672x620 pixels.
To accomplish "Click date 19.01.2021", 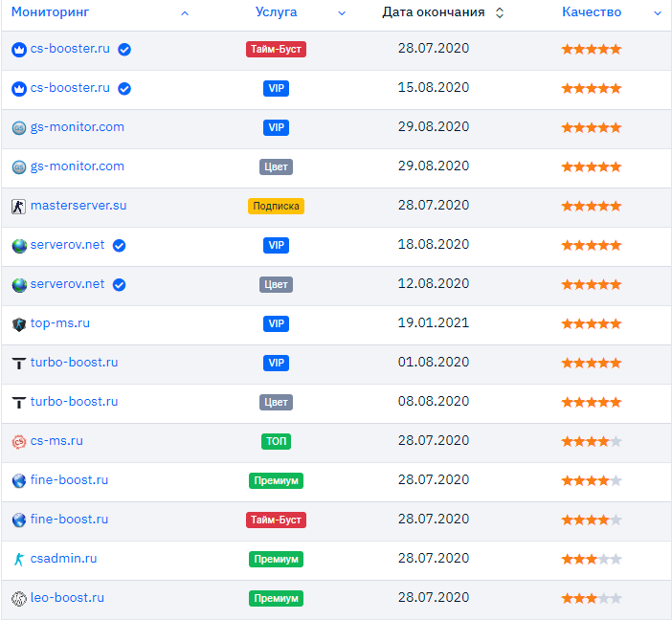I will [x=434, y=322].
